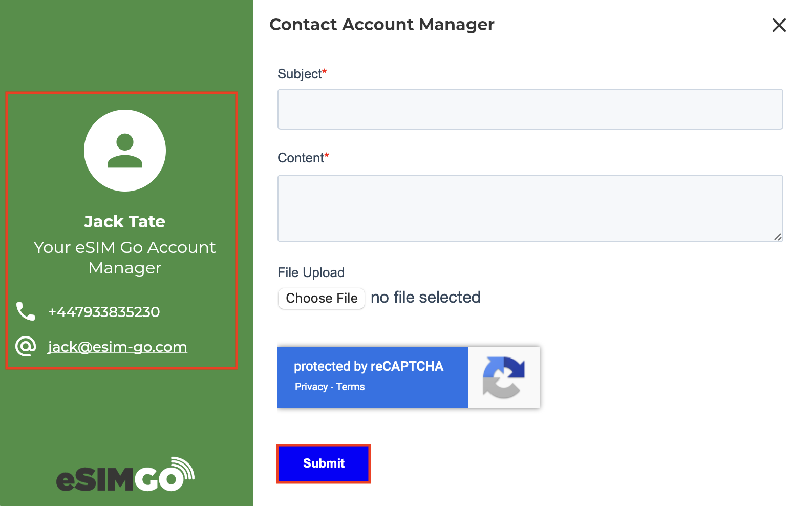Click the Content textarea resize handle
This screenshot has width=812, height=506.
(x=778, y=237)
